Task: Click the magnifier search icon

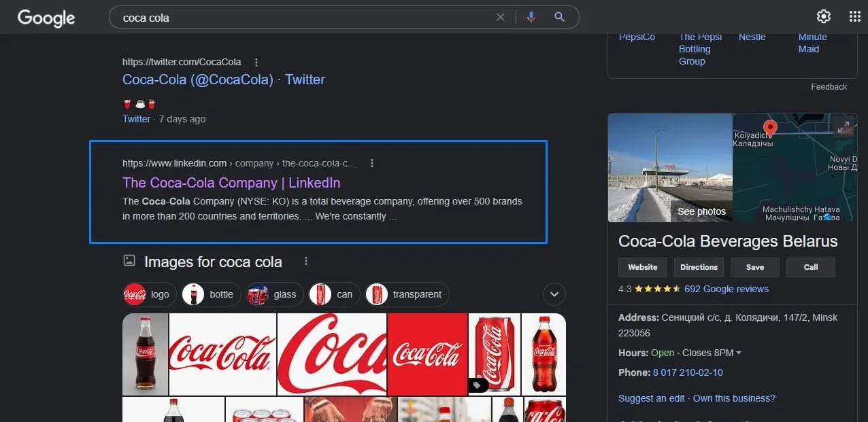Action: (x=560, y=18)
